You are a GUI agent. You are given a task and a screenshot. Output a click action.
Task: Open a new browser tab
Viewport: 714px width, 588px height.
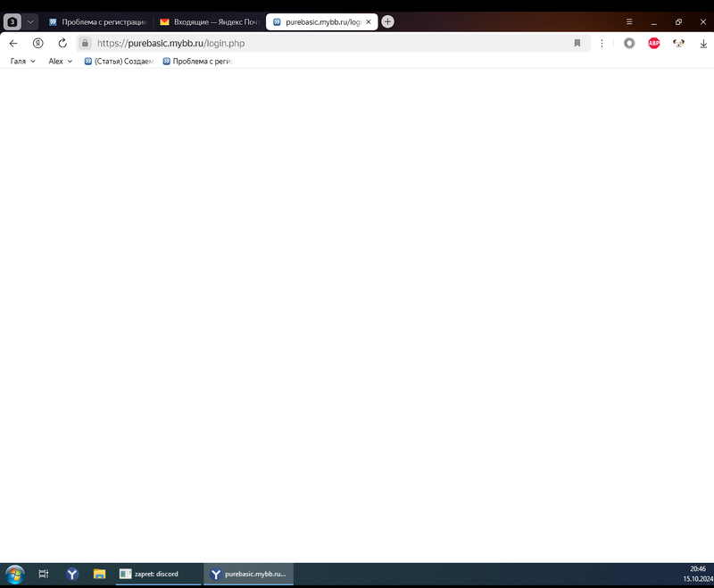pos(387,21)
